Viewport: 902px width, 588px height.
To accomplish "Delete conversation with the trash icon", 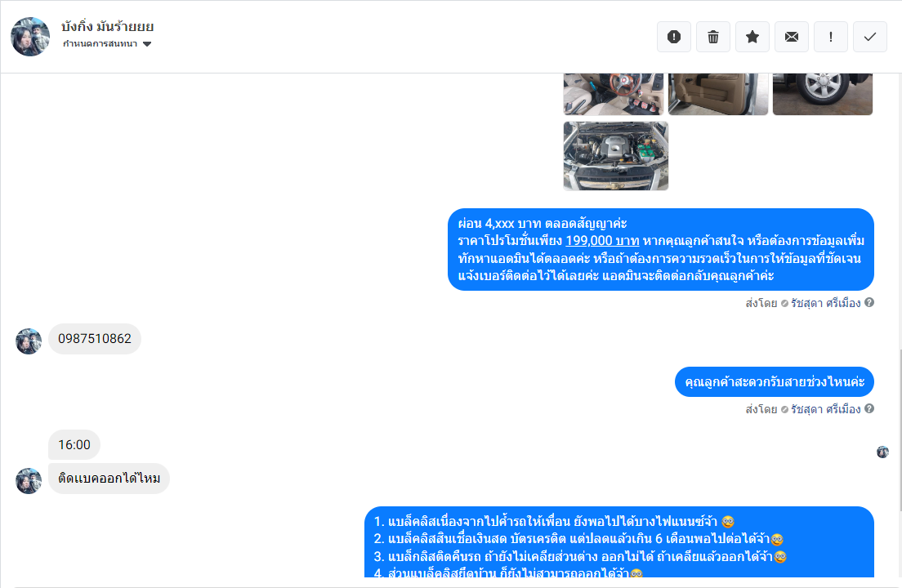I will point(712,37).
